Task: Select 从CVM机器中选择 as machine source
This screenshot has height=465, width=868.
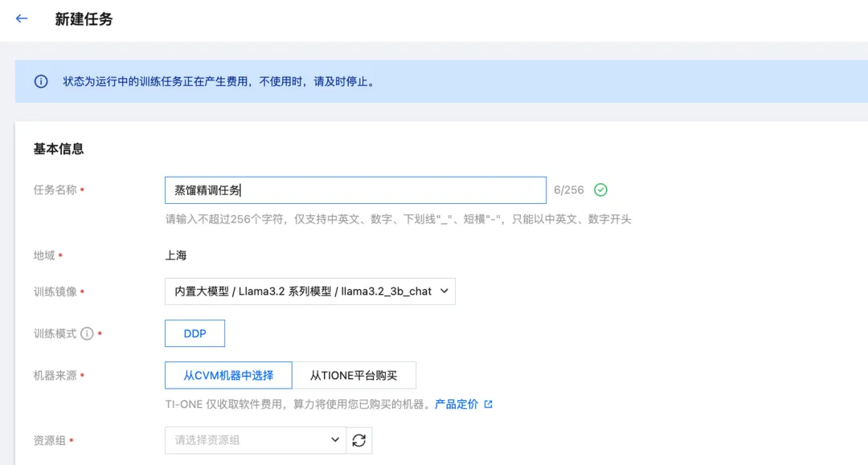Action: click(x=229, y=375)
